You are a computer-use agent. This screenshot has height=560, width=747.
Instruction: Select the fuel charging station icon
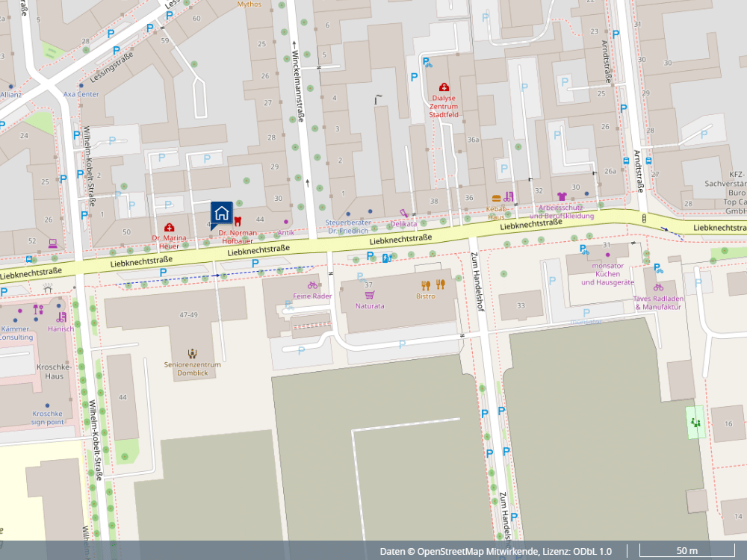(386, 258)
